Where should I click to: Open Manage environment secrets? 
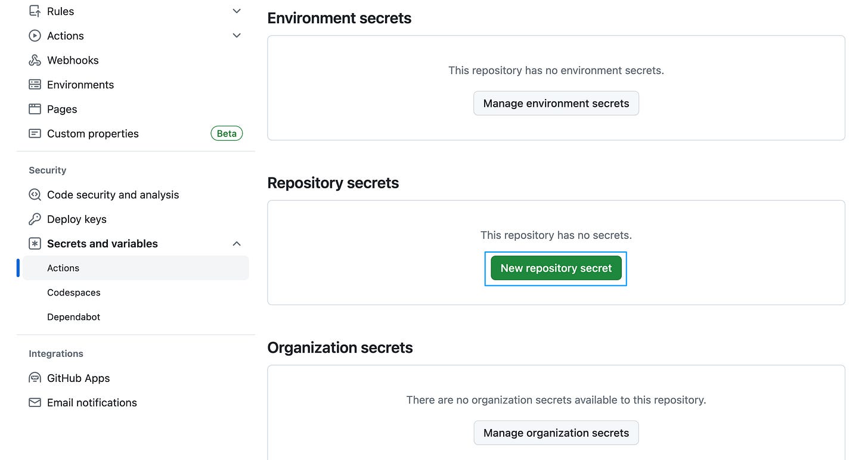556,103
